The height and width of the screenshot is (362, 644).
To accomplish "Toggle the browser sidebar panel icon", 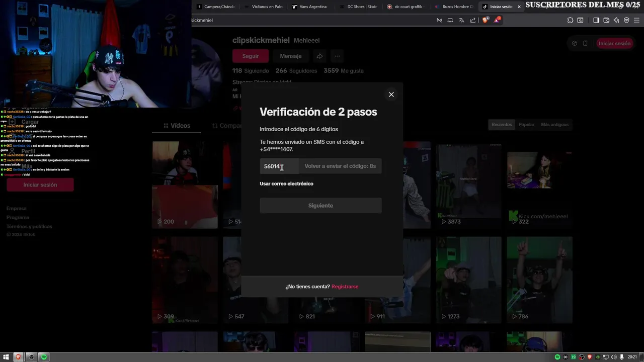I will [596, 20].
